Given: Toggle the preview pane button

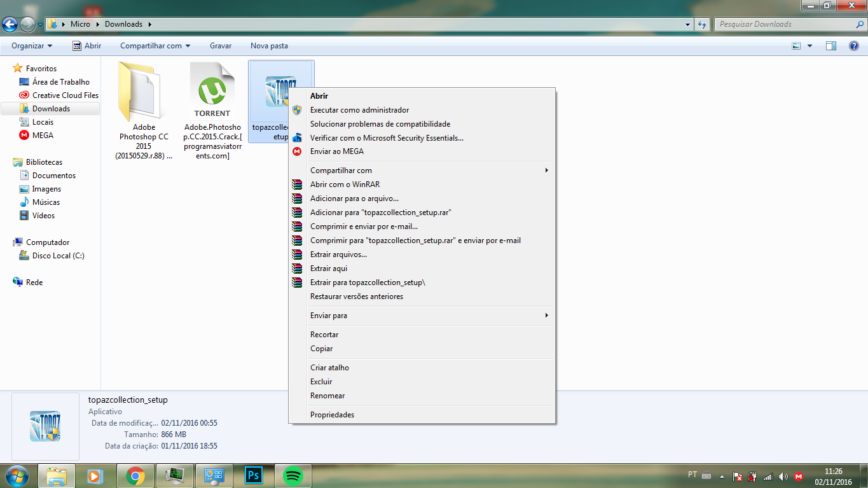Looking at the screenshot, I should click(831, 46).
